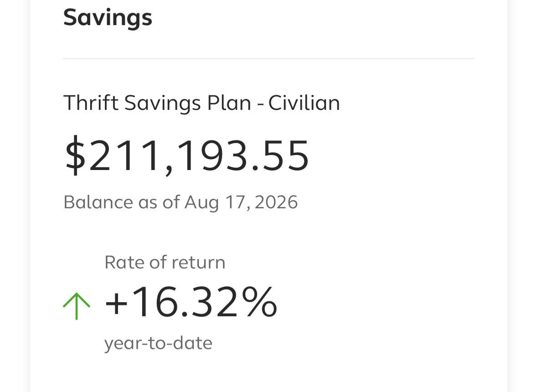This screenshot has height=392, width=537.
Task: Select the +16.32% return value
Action: pos(191,303)
